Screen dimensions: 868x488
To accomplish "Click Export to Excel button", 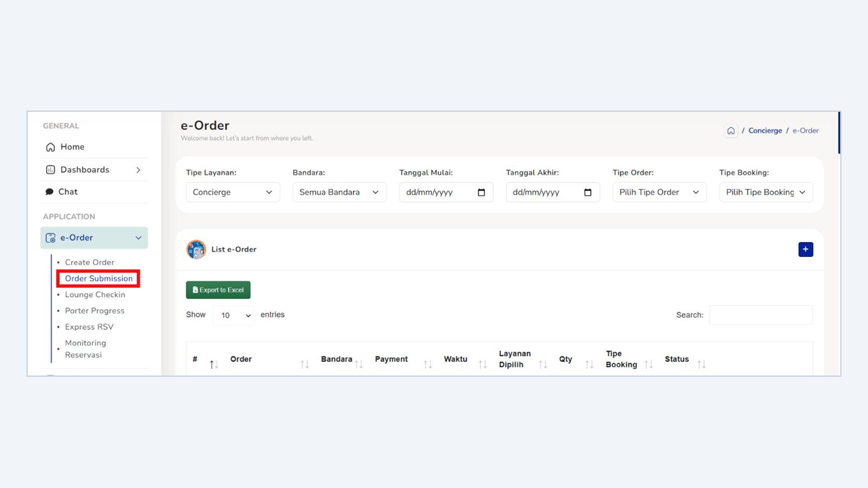I will pos(218,290).
